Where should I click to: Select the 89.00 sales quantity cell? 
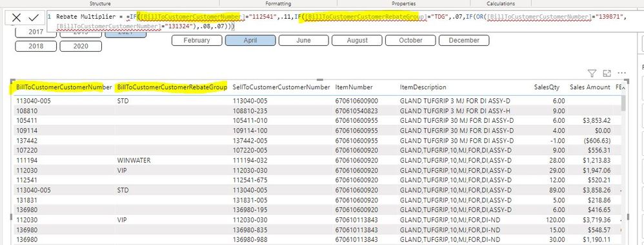[x=557, y=190]
